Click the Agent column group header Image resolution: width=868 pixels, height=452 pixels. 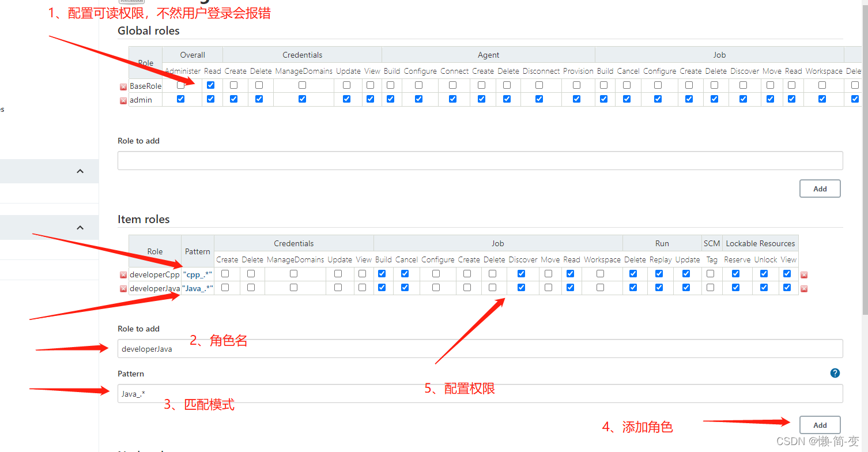[489, 55]
